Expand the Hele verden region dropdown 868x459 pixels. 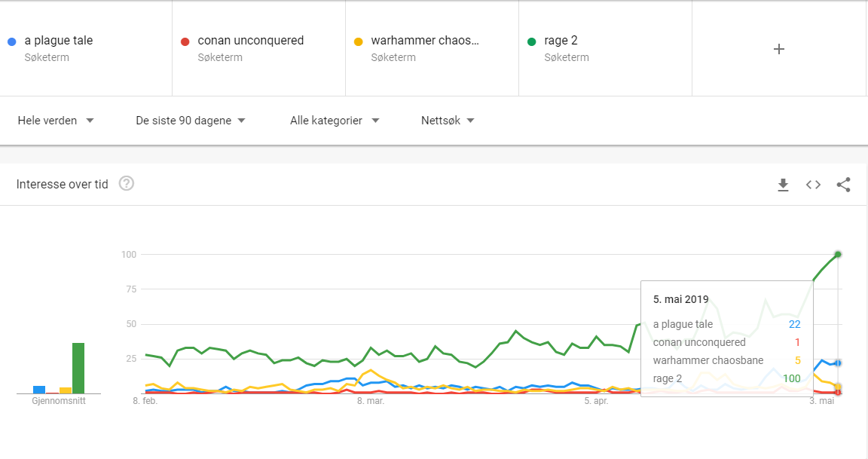tap(55, 121)
